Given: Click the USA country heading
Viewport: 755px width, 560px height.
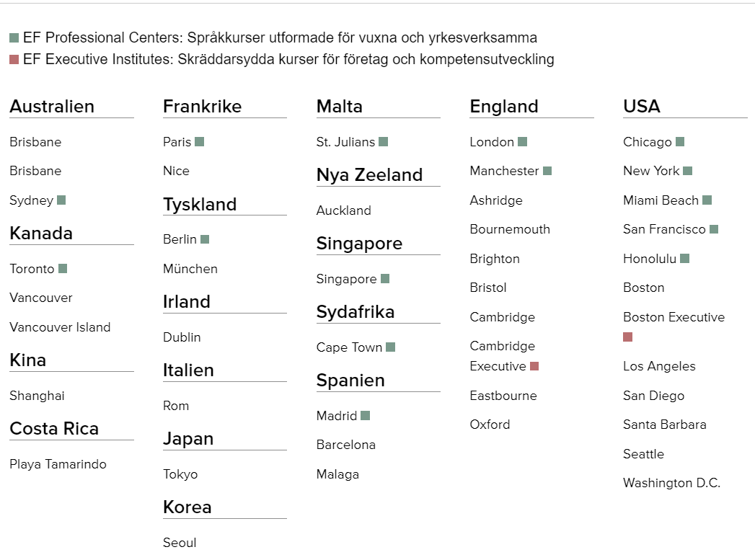Looking at the screenshot, I should click(x=642, y=107).
